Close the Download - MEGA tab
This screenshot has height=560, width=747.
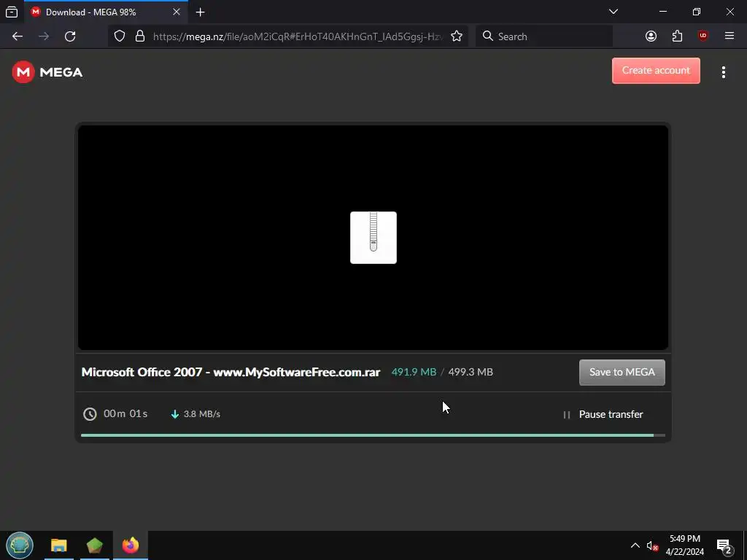tap(177, 12)
